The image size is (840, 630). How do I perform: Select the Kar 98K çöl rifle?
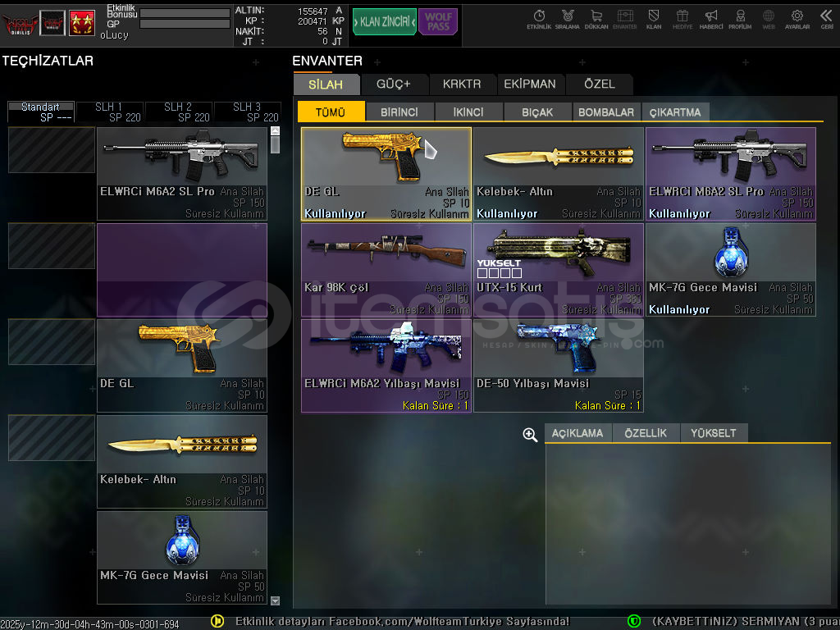(386, 270)
